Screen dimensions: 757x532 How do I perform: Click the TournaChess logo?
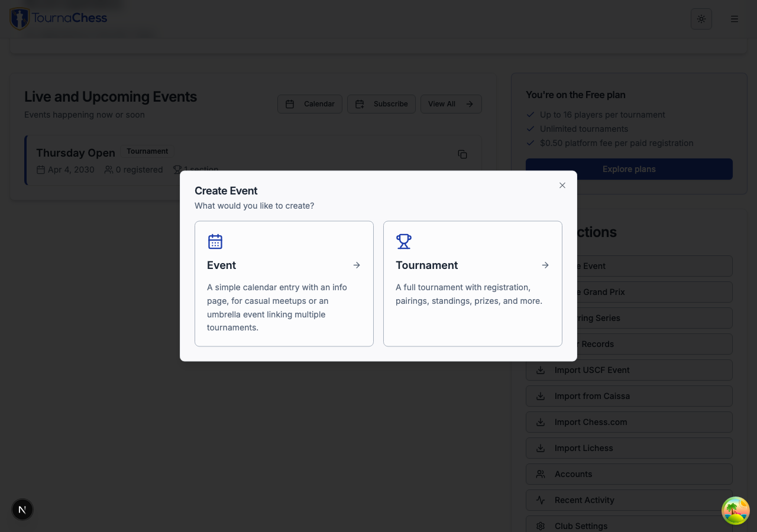[x=59, y=18]
